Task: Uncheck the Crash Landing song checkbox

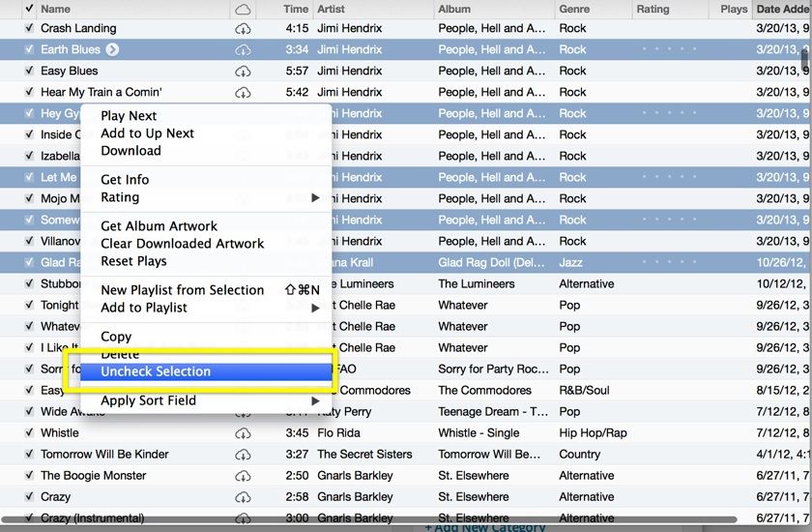Action: [29, 29]
